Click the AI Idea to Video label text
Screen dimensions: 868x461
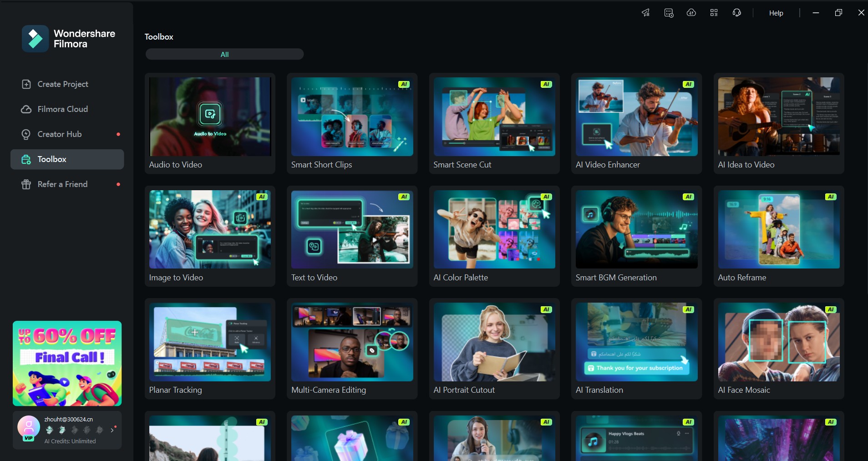(x=746, y=165)
